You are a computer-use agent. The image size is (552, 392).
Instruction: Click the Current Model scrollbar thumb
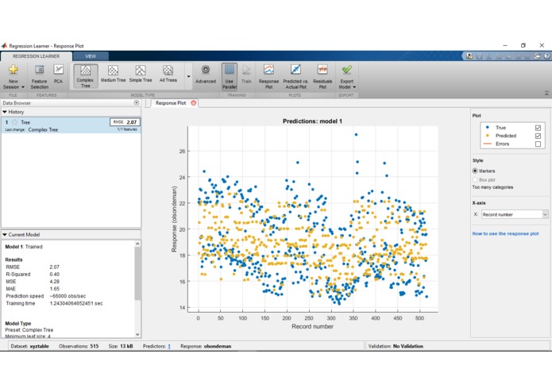point(137,274)
